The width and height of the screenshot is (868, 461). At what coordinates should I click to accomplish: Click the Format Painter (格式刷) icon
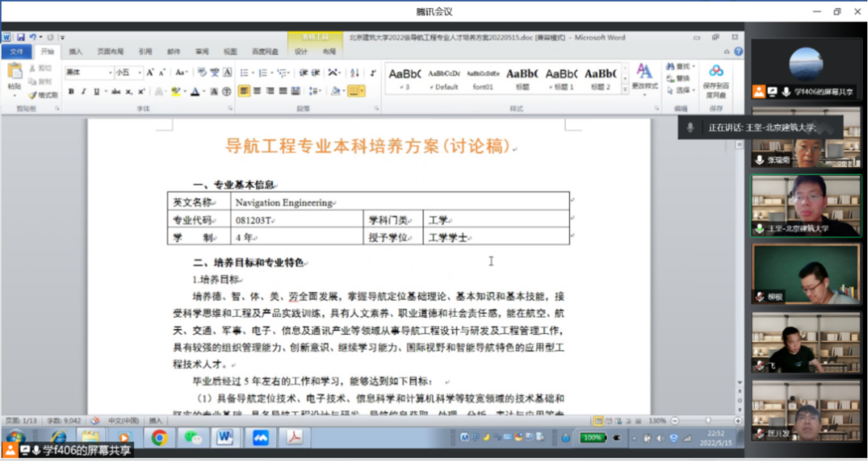(43, 95)
